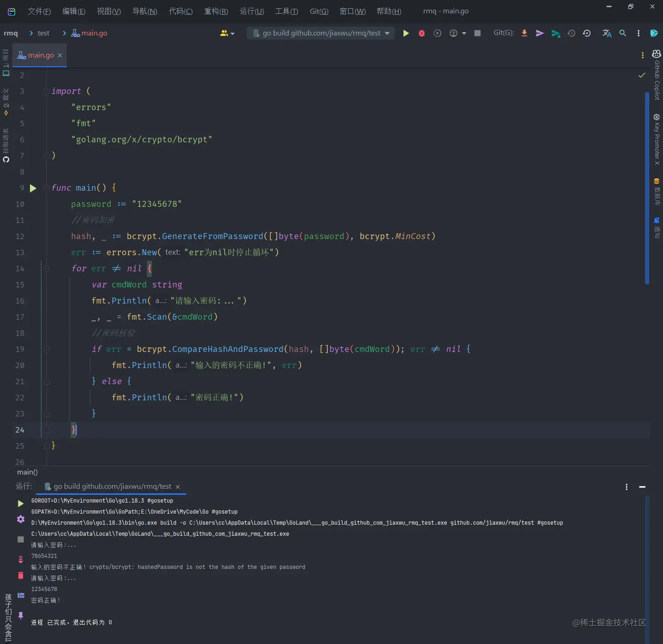Open run panel settings gear
Viewport: 663px width, 644px height.
[21, 519]
